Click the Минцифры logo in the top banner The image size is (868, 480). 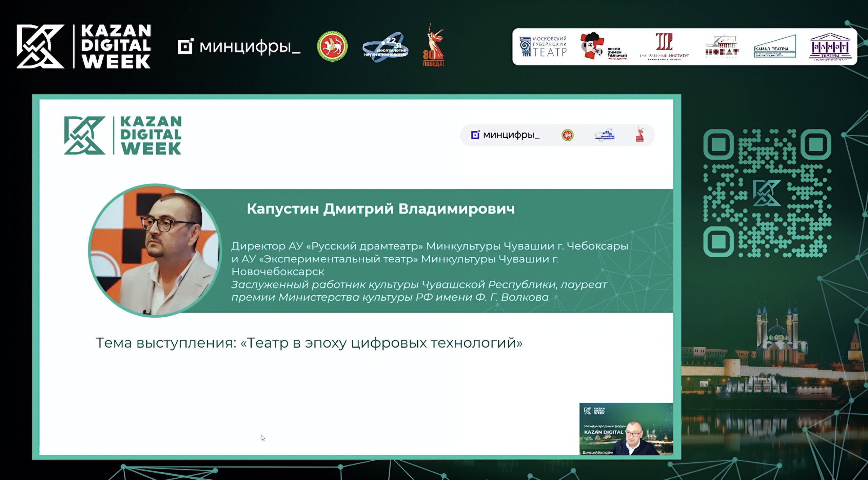click(239, 47)
